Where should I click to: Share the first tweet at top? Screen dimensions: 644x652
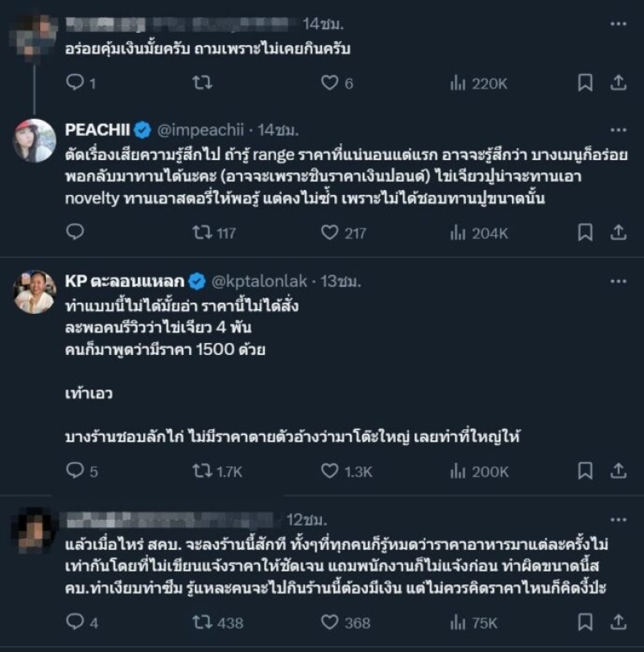tap(618, 83)
